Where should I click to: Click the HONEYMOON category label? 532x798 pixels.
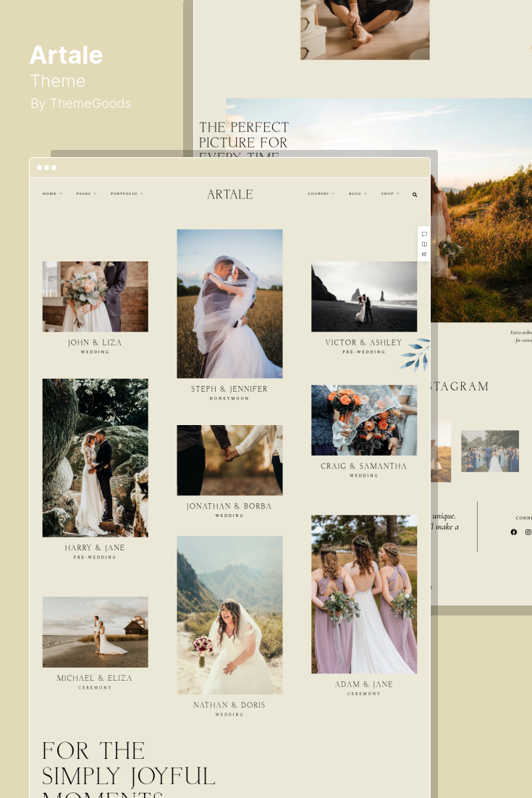pos(229,398)
